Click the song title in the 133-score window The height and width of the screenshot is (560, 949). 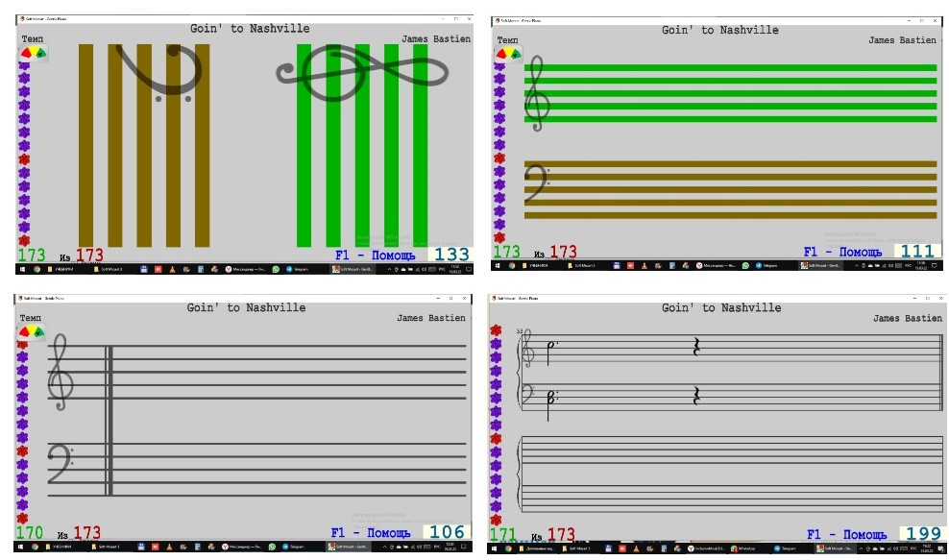pyautogui.click(x=250, y=29)
